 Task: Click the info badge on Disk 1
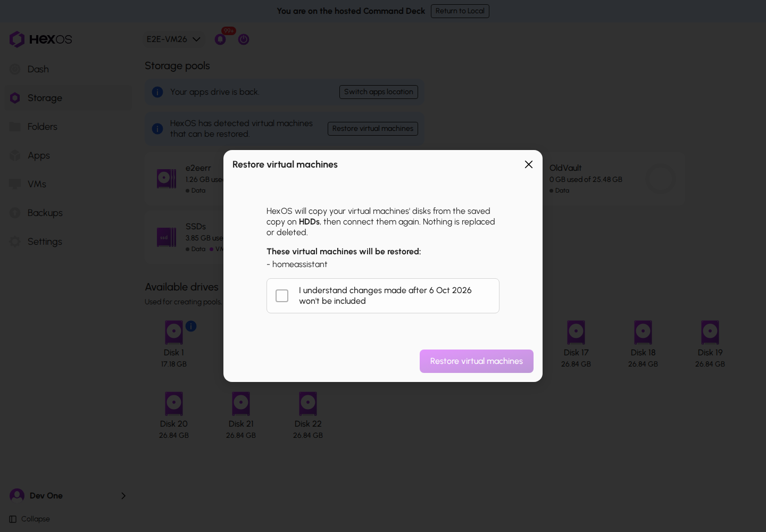point(191,326)
